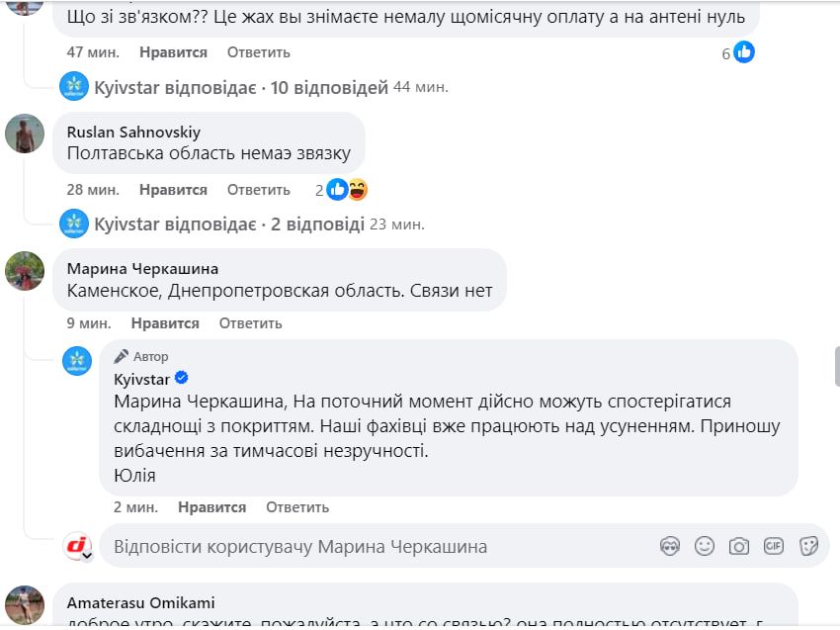Like Ruslan Sahnovskiy's comment
Screen dimensions: 840x630
point(173,190)
